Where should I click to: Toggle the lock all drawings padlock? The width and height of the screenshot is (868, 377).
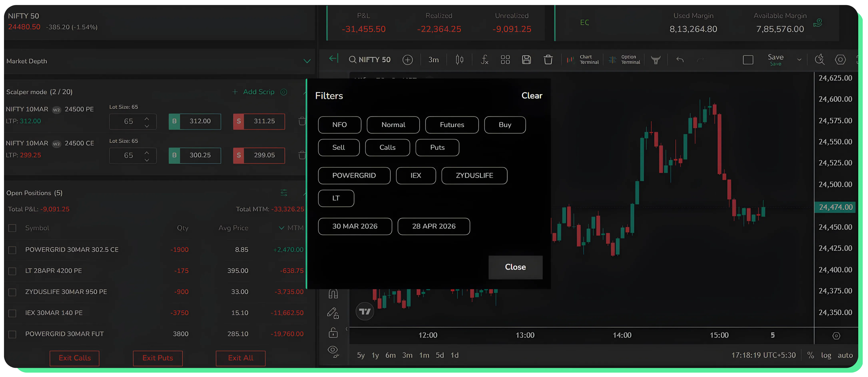point(333,332)
